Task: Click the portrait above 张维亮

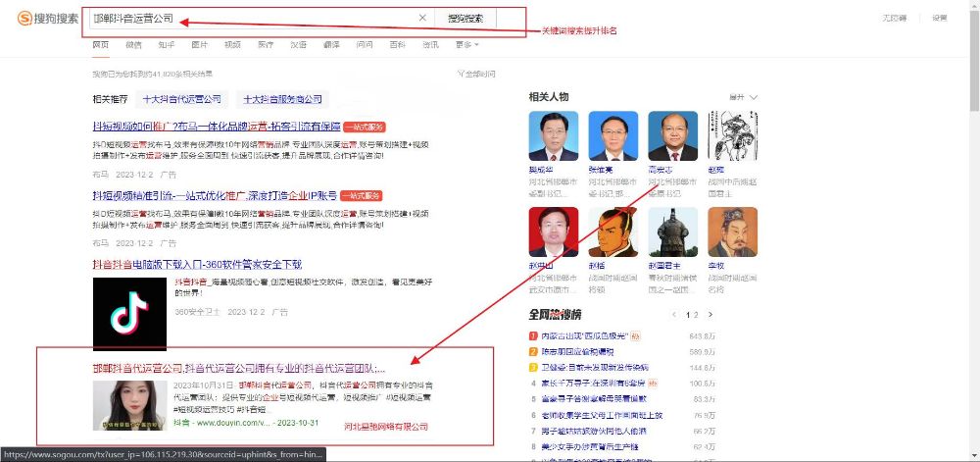Action: 613,135
